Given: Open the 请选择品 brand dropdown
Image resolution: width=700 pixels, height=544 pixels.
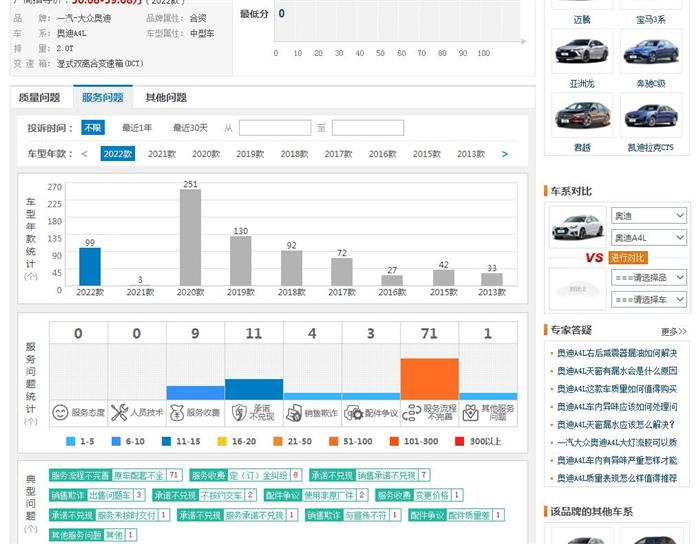Looking at the screenshot, I should point(649,278).
